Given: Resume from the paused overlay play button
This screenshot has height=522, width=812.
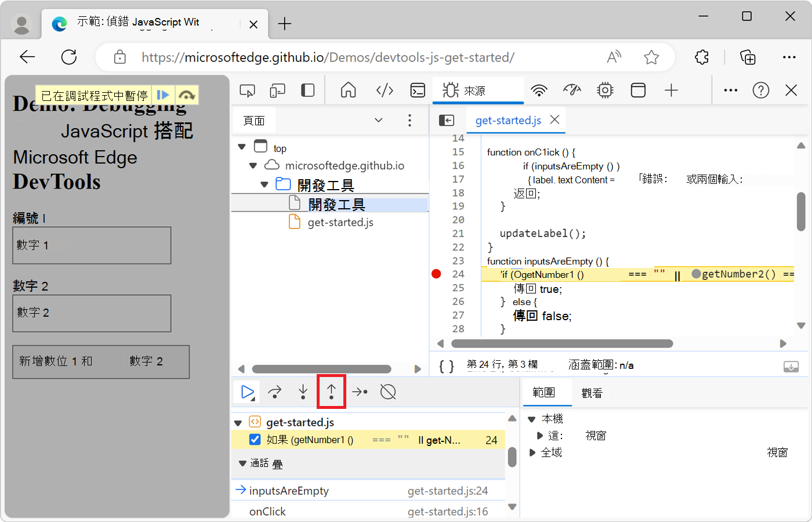Looking at the screenshot, I should 164,95.
